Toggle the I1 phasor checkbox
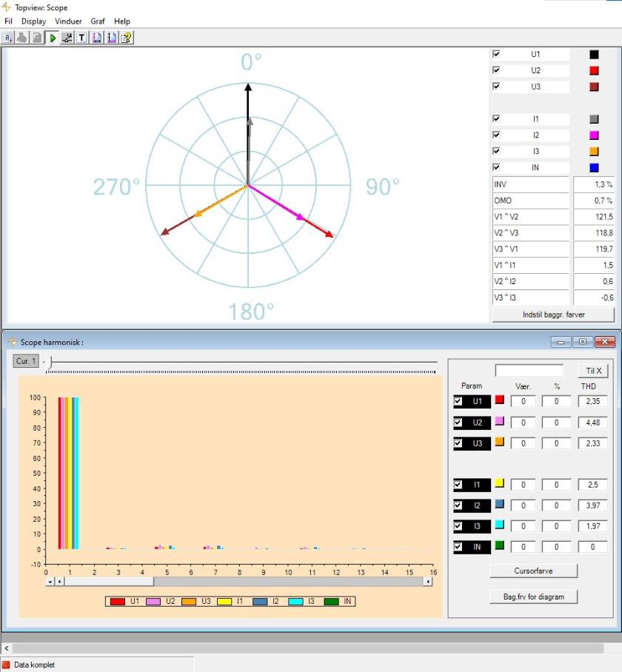Screen dimensions: 622x672 click(x=496, y=118)
